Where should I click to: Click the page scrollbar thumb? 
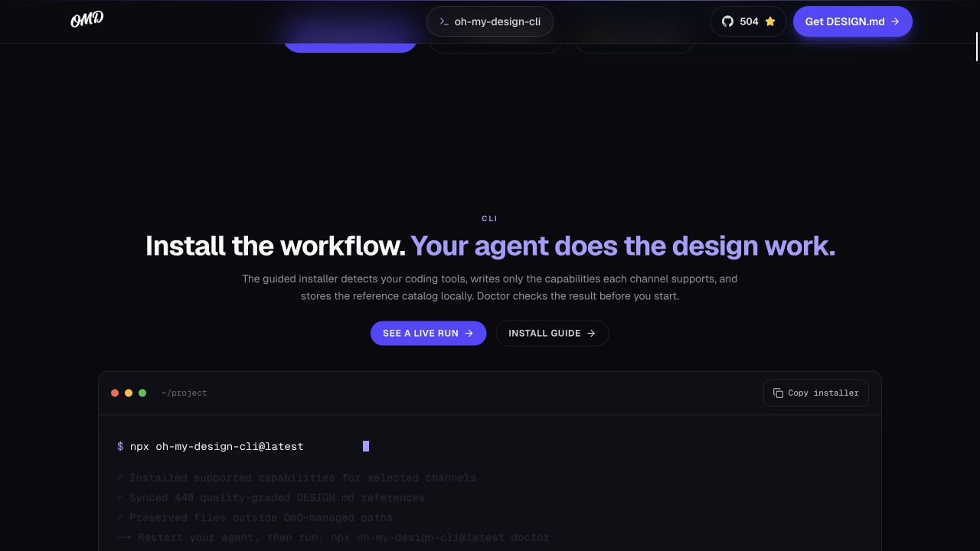pos(977,47)
